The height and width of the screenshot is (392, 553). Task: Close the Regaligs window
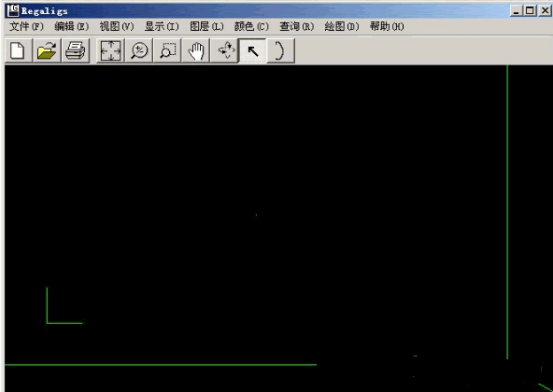click(545, 11)
